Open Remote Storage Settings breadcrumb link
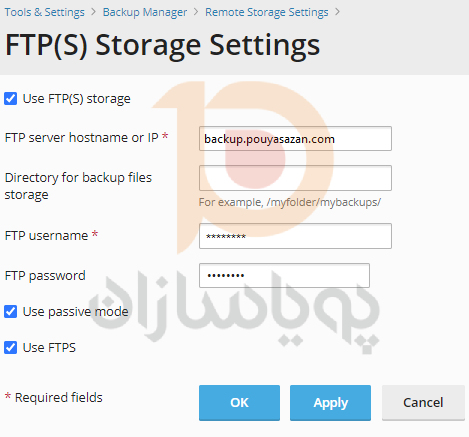469x437 pixels. click(x=267, y=12)
